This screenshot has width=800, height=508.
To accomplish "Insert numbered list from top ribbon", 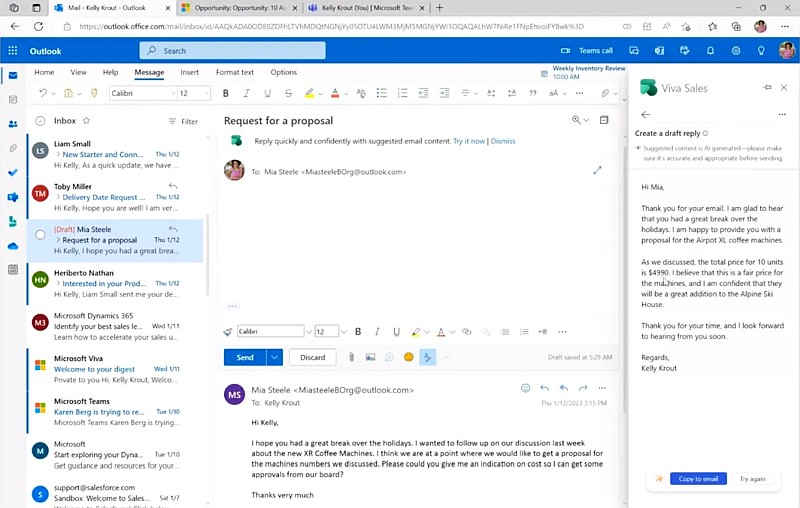I will point(403,93).
